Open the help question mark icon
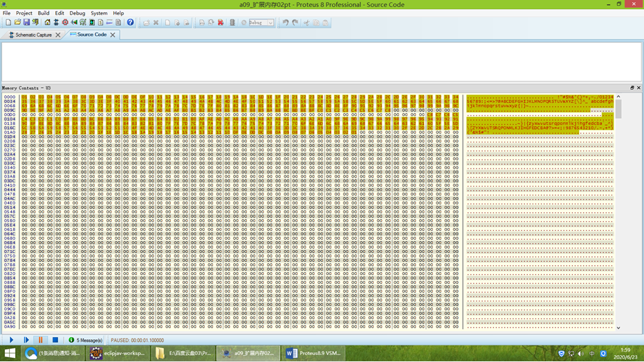 click(130, 22)
